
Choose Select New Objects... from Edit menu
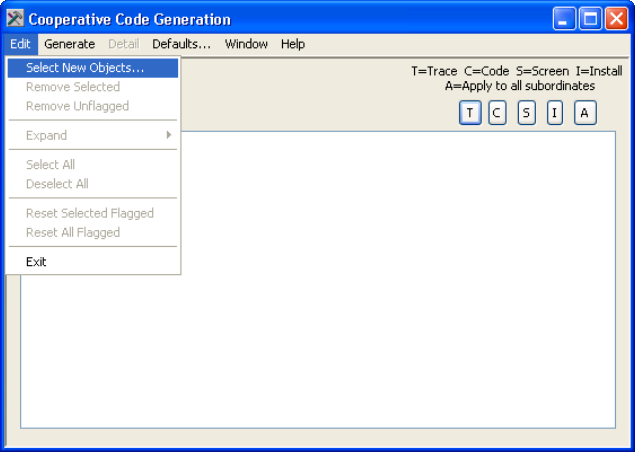pyautogui.click(x=93, y=68)
